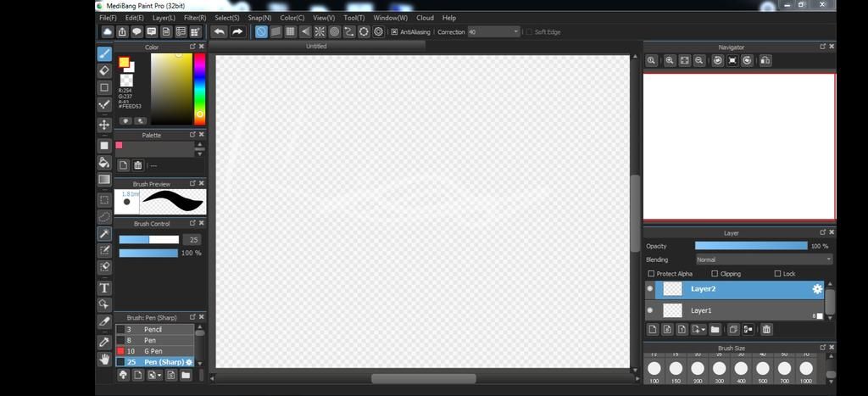
Task: Click the Undo arrow in toolbar
Action: pos(220,31)
